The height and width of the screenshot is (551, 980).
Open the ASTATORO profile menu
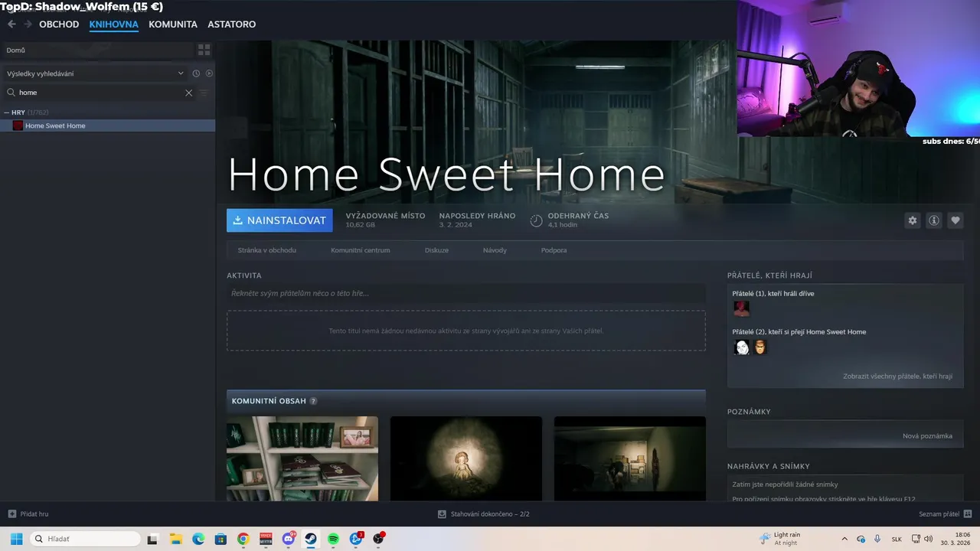click(x=231, y=24)
